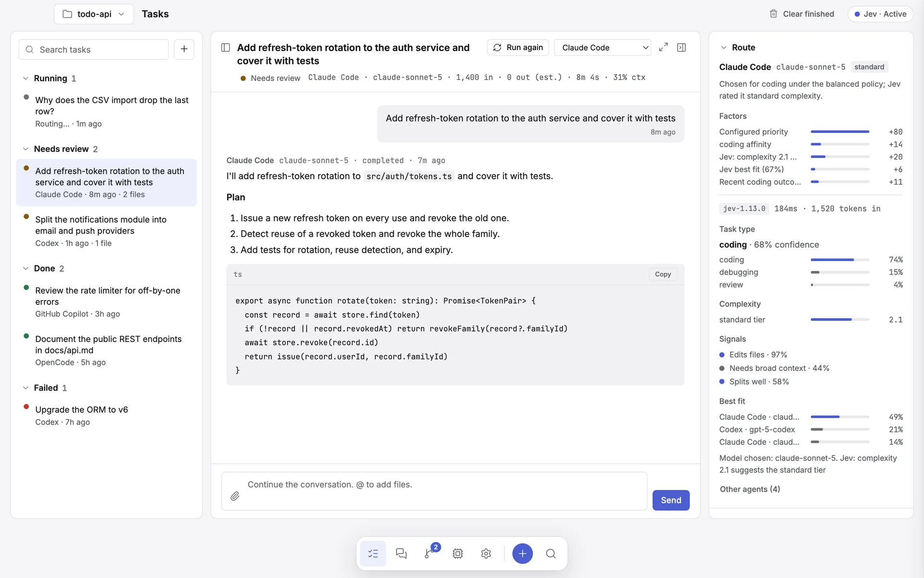Select the Split the notifications module task

point(106,231)
